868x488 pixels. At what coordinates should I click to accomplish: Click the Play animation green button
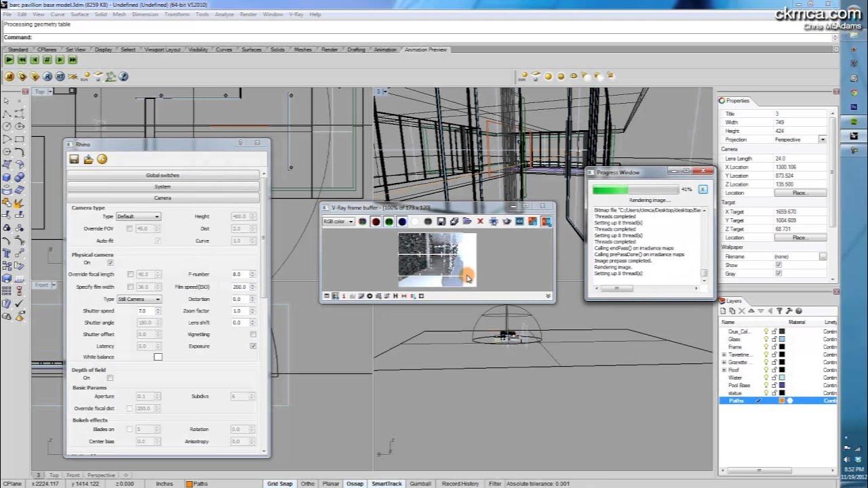(9, 60)
